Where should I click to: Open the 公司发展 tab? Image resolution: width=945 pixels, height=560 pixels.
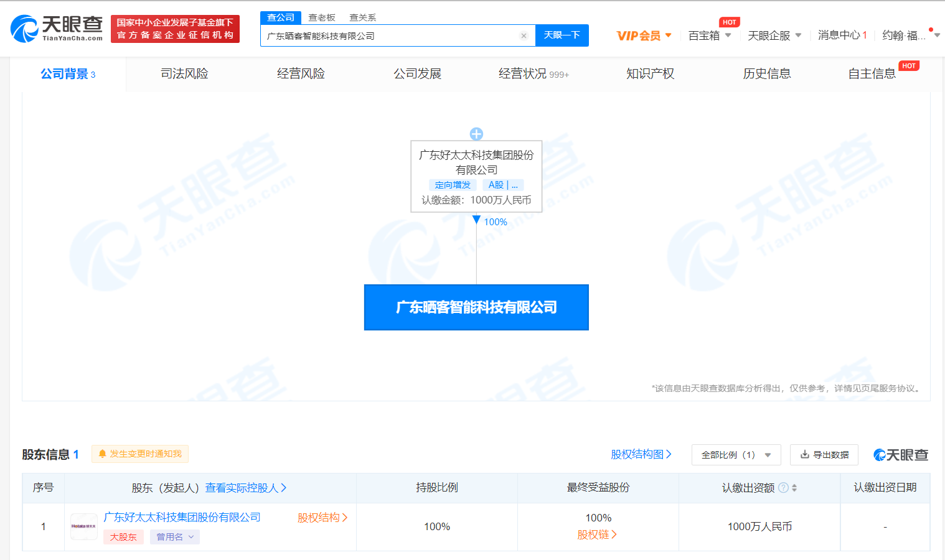pyautogui.click(x=417, y=74)
